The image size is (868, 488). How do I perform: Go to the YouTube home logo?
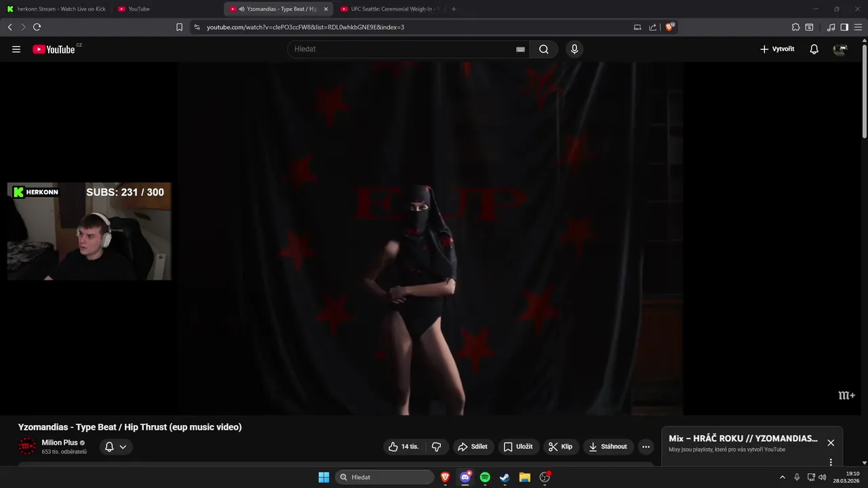(54, 49)
